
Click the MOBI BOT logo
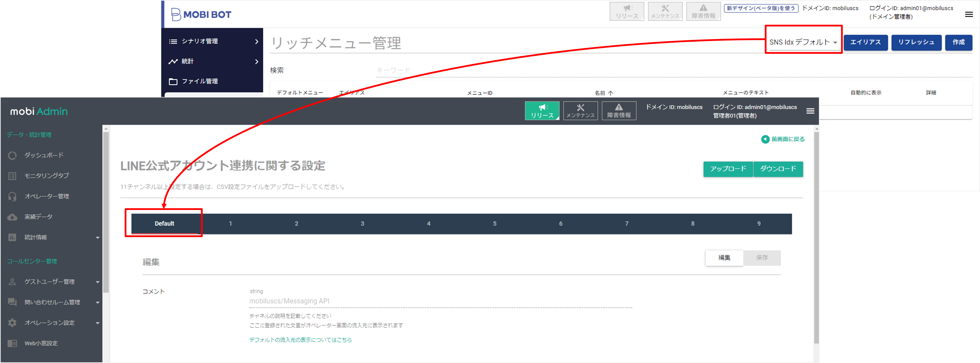coord(201,14)
